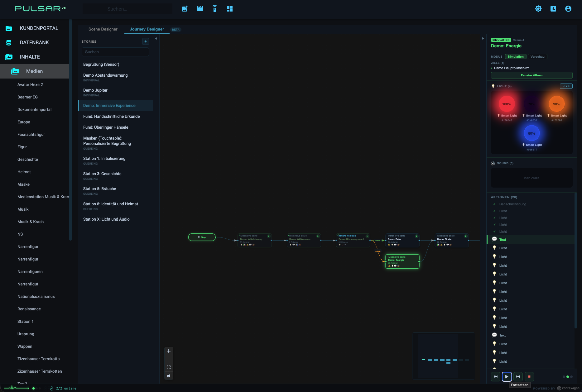The width and height of the screenshot is (582, 392).
Task: Click the highlighted Text speech bubble icon
Action: [494, 239]
